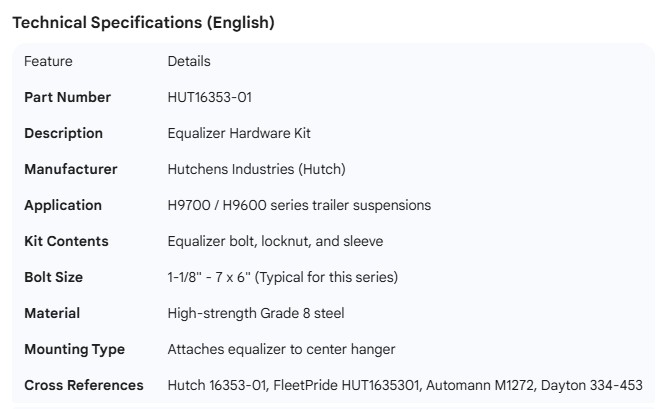Click the Equalizer bolt, locknut, and sleeve cell

point(275,241)
